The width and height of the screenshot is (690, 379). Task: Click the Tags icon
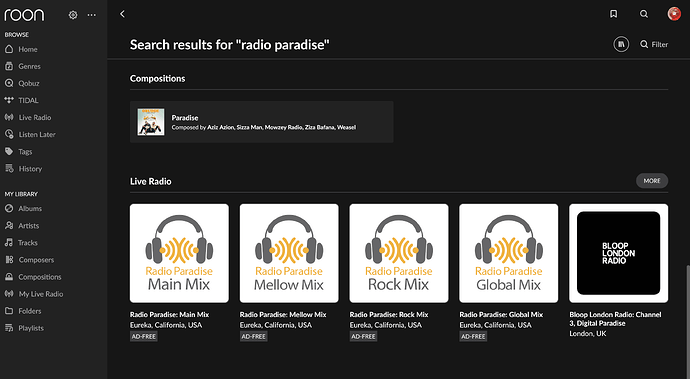tap(9, 151)
